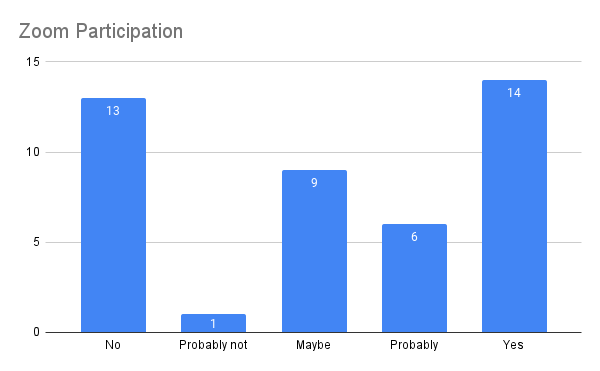Image resolution: width=600 pixels, height=371 pixels.
Task: Click the Yes axis label
Action: (513, 345)
